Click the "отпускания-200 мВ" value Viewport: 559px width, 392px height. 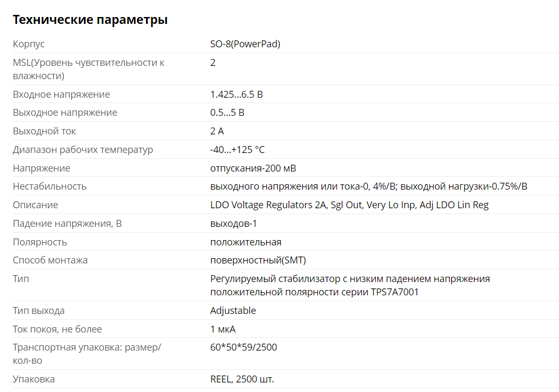253,168
